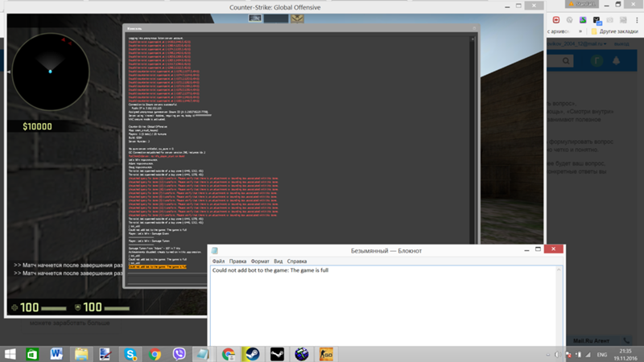This screenshot has width=644, height=362.
Task: Open the Формат menu in Notepad
Action: [259, 261]
